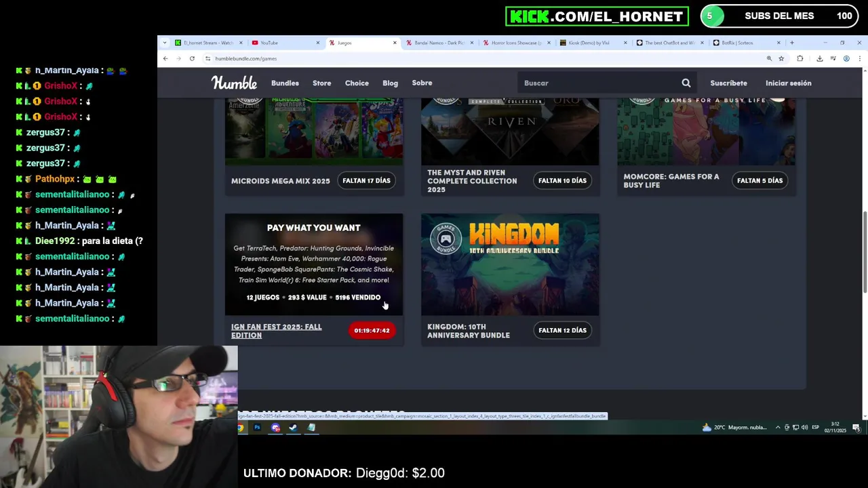Open the Blog link
Screen dimensions: 868x488
tap(390, 83)
